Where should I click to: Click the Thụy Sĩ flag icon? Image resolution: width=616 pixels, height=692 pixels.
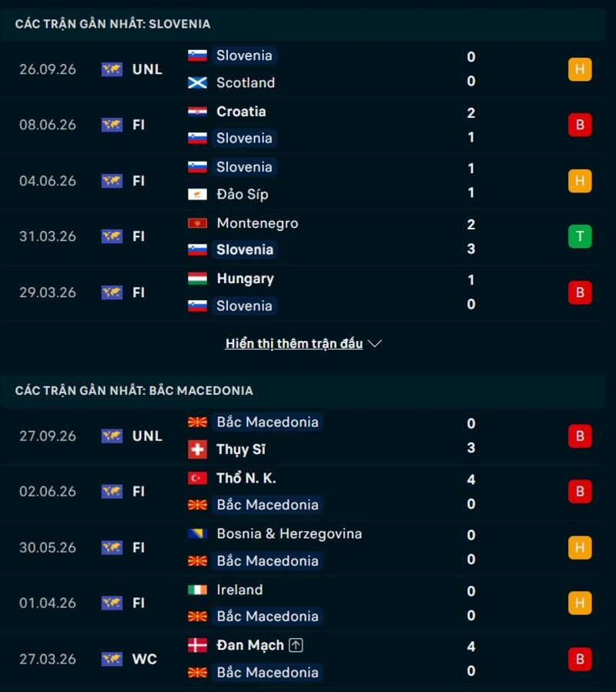(x=197, y=450)
